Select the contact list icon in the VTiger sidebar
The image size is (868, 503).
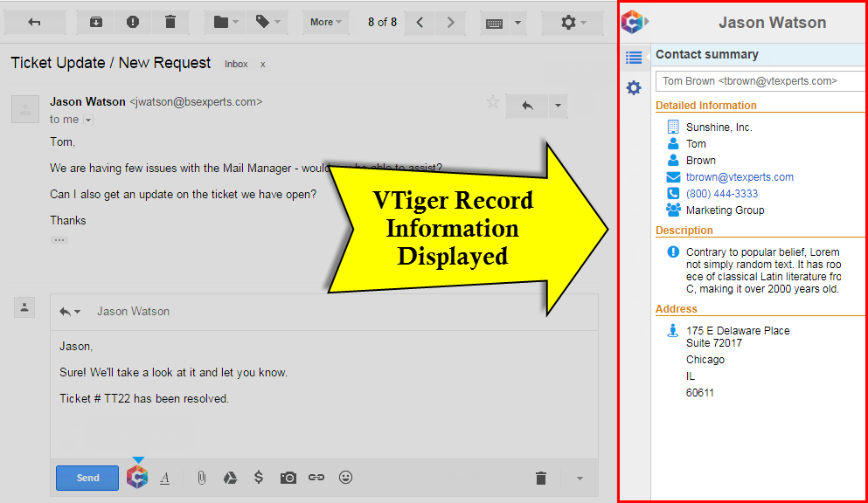click(x=634, y=57)
